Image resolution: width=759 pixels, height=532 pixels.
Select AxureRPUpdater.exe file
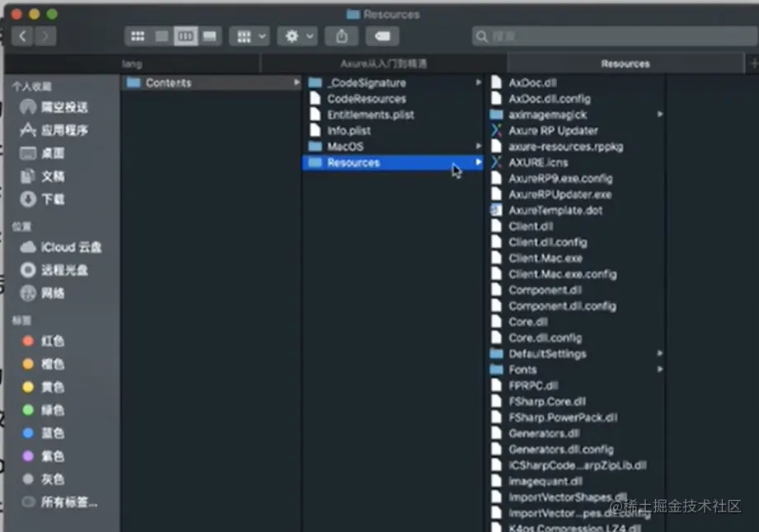click(x=575, y=194)
